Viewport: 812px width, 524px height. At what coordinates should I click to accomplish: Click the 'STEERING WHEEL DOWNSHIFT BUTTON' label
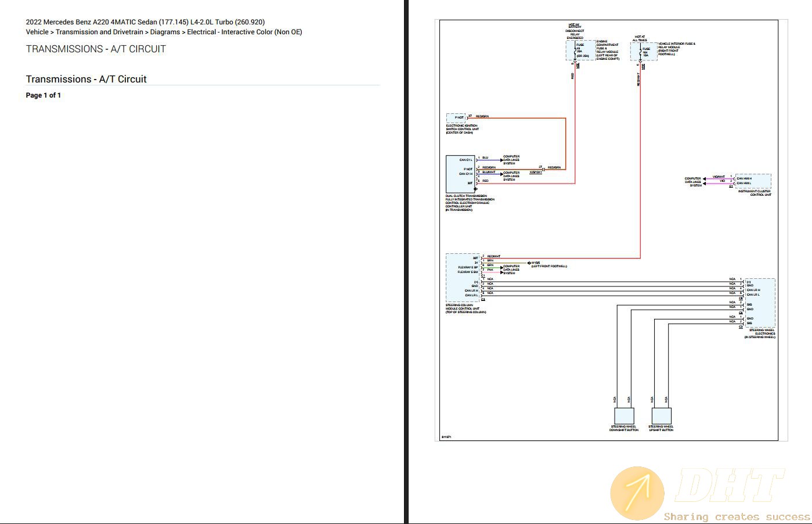(624, 428)
